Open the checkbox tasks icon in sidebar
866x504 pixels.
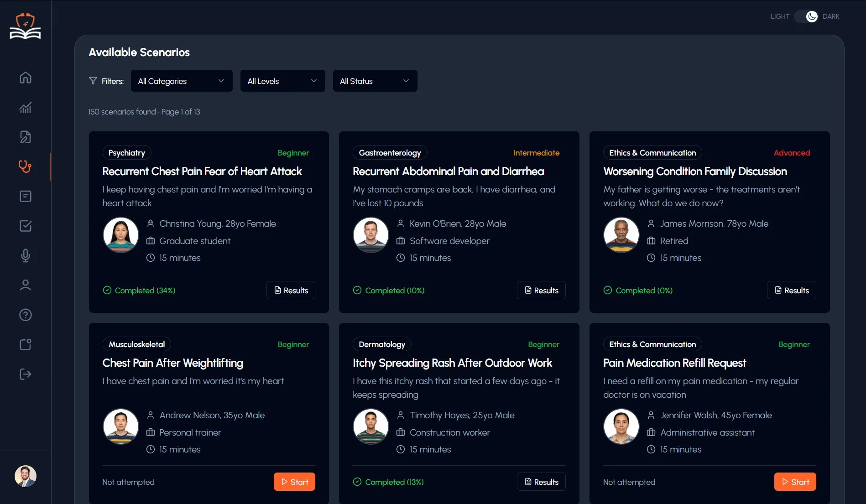(26, 226)
